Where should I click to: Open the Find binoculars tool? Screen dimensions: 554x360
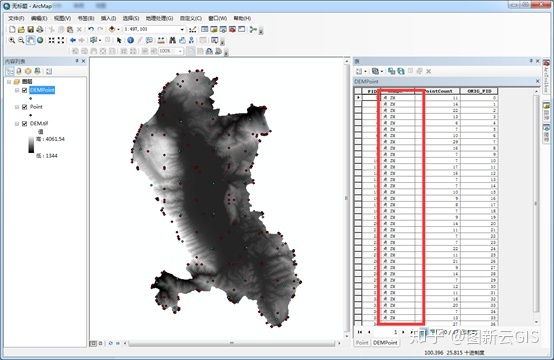click(172, 40)
